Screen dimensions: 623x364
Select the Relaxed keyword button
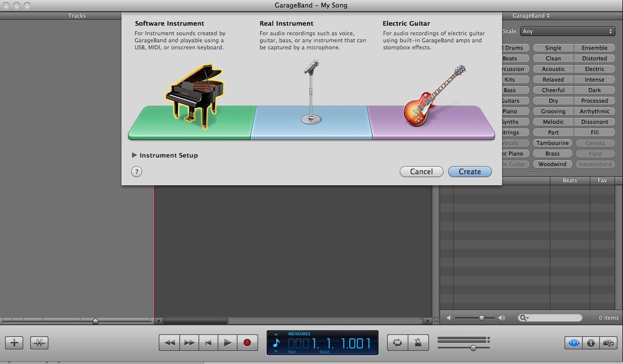click(553, 80)
